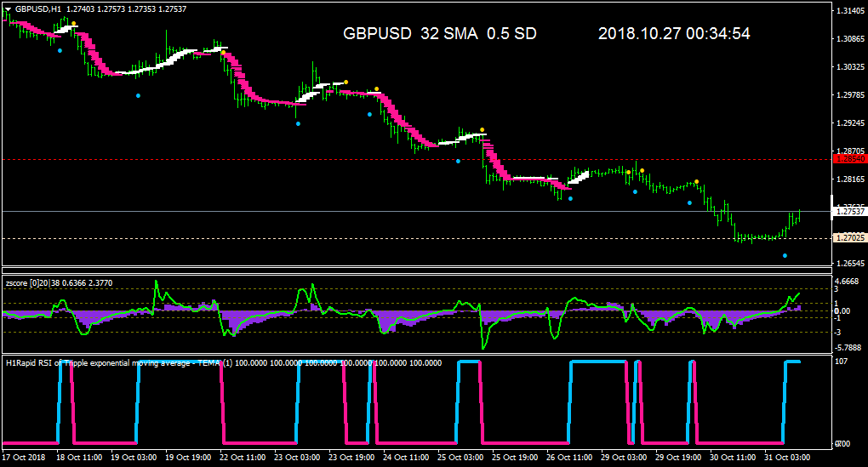Click the GBPUSD 32 SMA 0.5 SD title text
The image size is (868, 467).
pyautogui.click(x=440, y=33)
